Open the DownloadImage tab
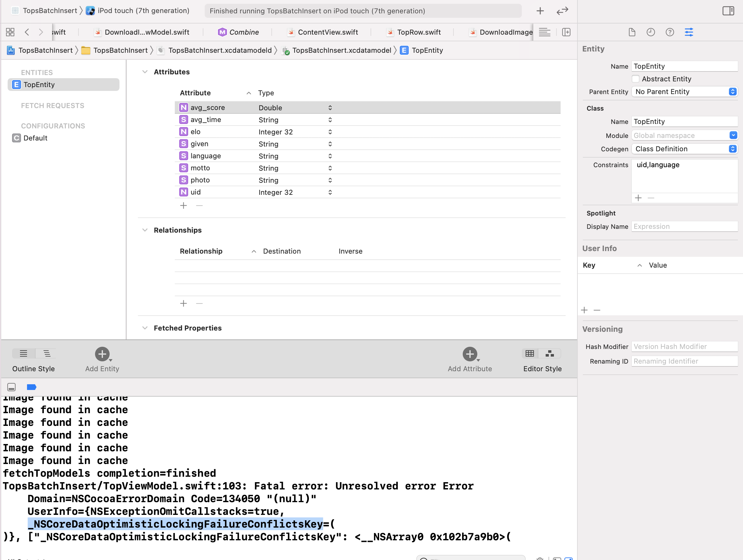743x560 pixels. (x=501, y=32)
